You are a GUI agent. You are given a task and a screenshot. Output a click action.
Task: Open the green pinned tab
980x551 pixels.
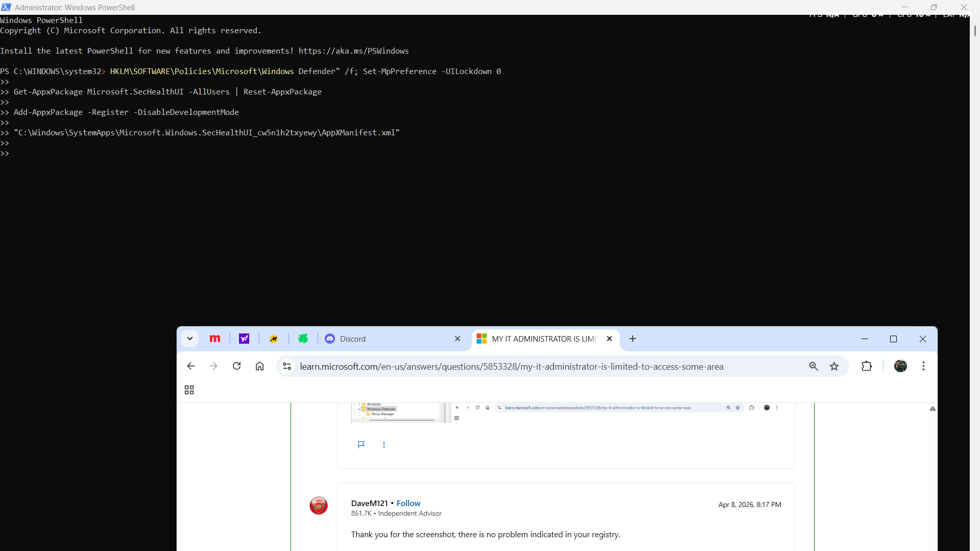pyautogui.click(x=303, y=339)
